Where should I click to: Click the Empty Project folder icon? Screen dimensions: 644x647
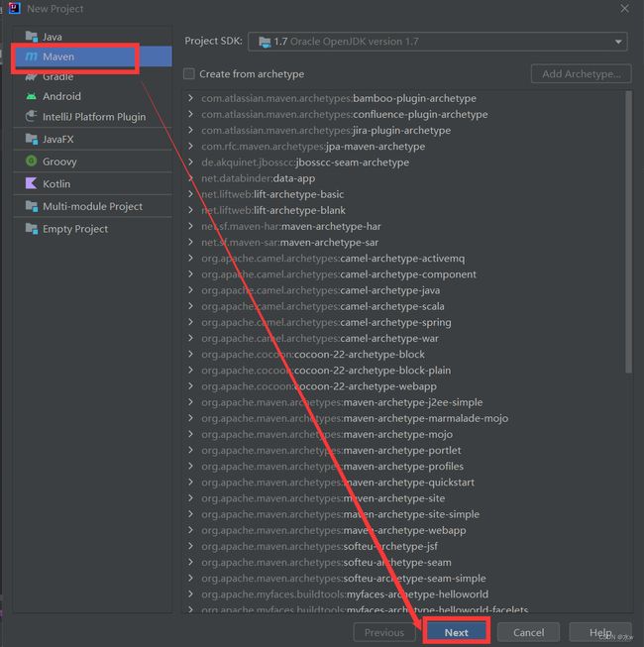(x=32, y=228)
